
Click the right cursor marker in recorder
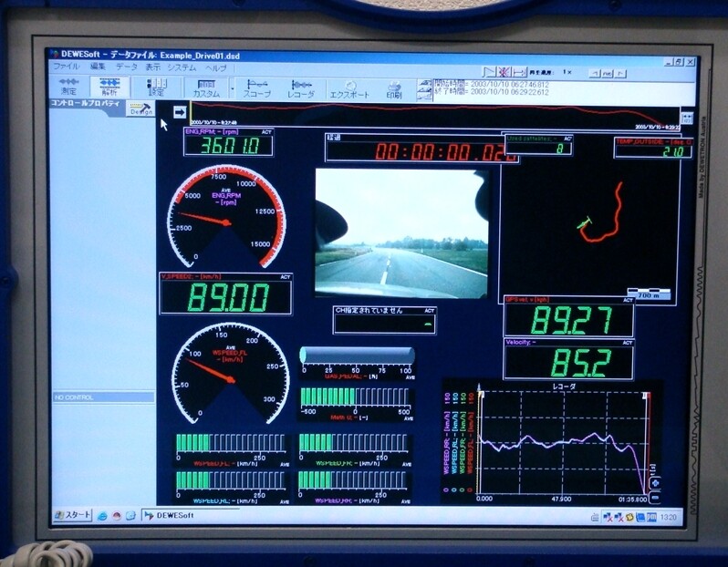tap(645, 397)
